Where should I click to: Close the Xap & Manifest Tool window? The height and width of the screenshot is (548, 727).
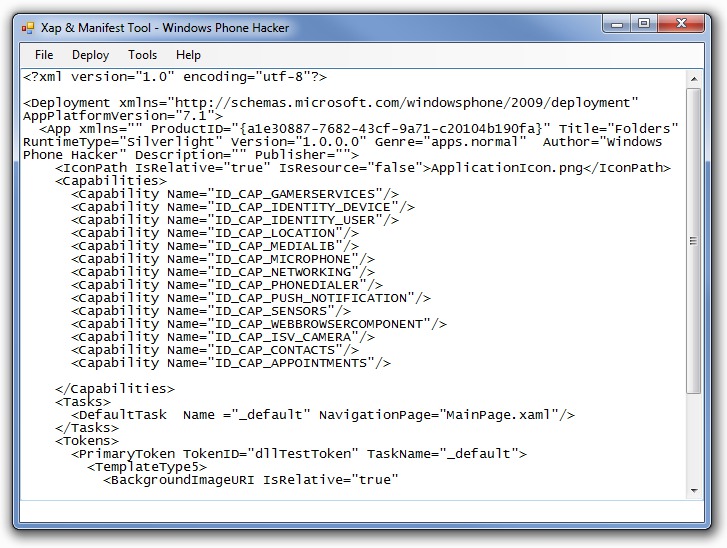click(x=681, y=24)
